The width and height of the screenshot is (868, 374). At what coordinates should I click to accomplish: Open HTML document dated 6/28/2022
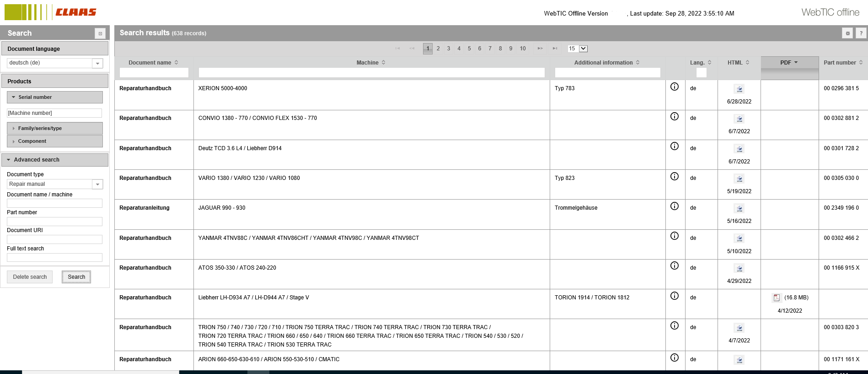(739, 89)
